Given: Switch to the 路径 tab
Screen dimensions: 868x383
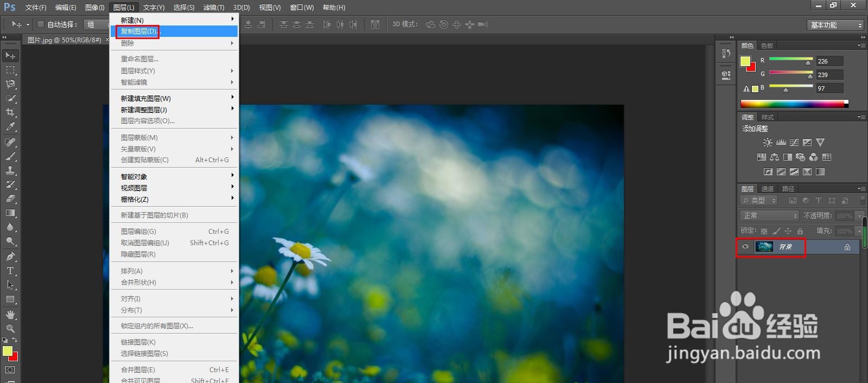Looking at the screenshot, I should 788,189.
